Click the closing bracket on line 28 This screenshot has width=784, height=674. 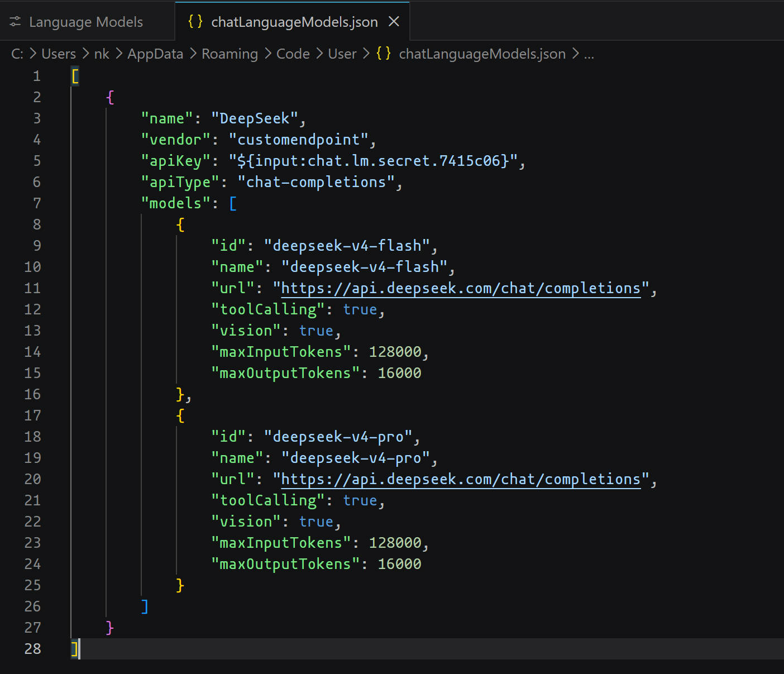75,649
